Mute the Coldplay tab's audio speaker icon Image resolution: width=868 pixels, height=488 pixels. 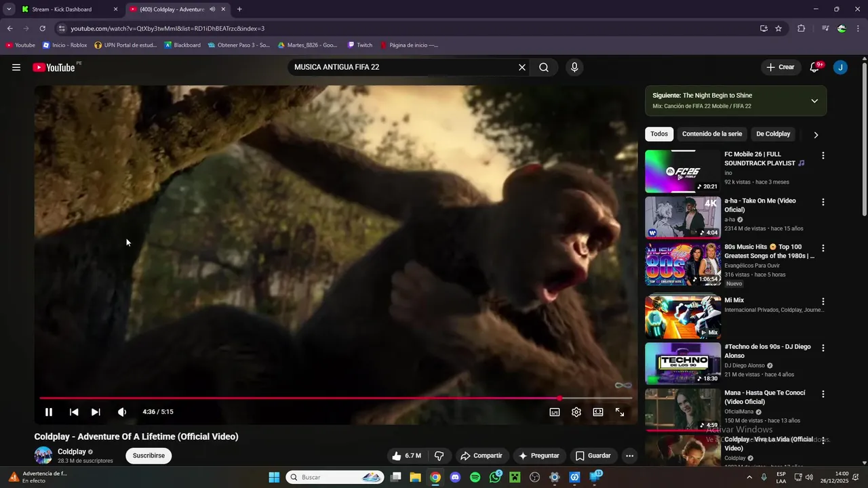(212, 9)
